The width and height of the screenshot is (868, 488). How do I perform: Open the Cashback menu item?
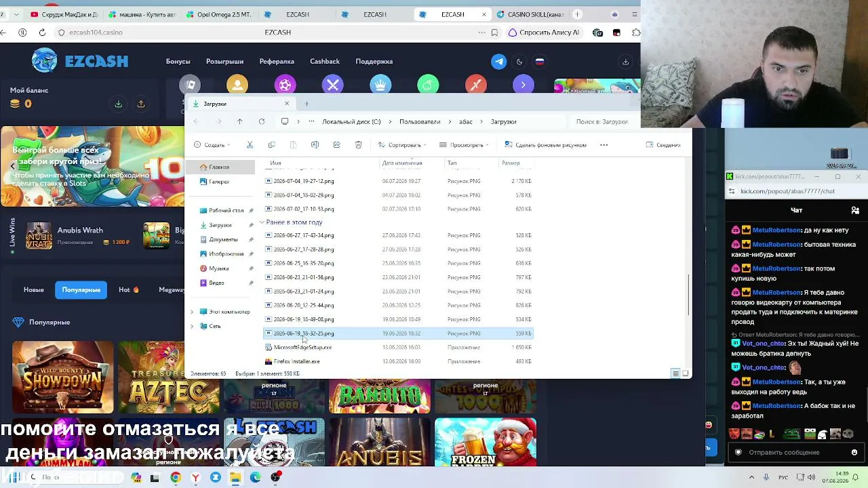[x=325, y=62]
